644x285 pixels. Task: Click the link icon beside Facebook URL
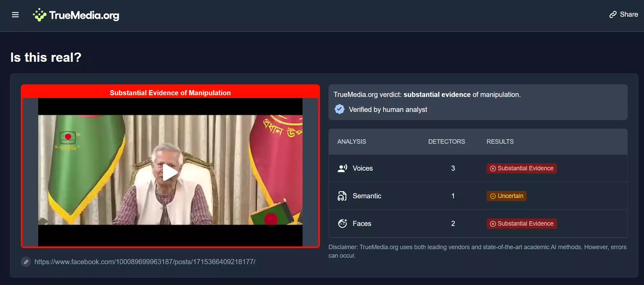coord(26,262)
